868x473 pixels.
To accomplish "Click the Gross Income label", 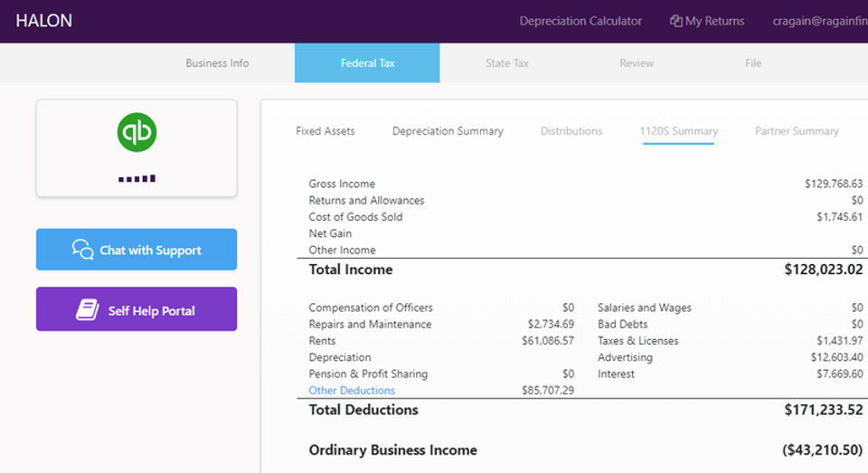I will tap(342, 184).
